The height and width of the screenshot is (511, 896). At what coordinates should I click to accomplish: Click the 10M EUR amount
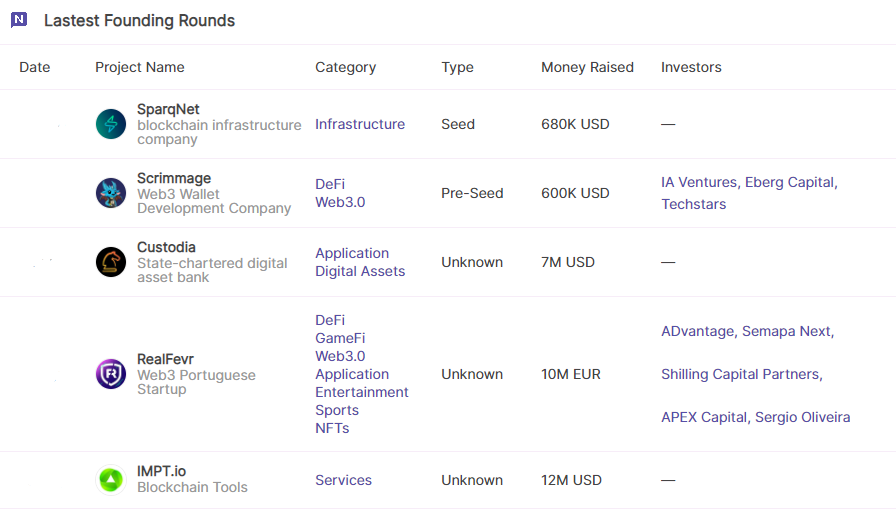tap(570, 374)
